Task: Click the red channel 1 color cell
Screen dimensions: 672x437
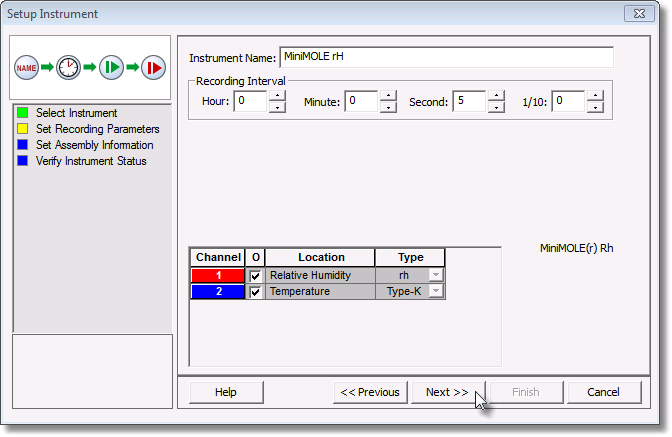Action: point(218,275)
